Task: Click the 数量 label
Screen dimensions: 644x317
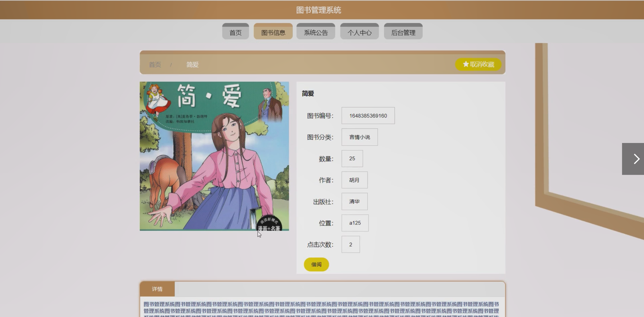Action: pyautogui.click(x=326, y=159)
